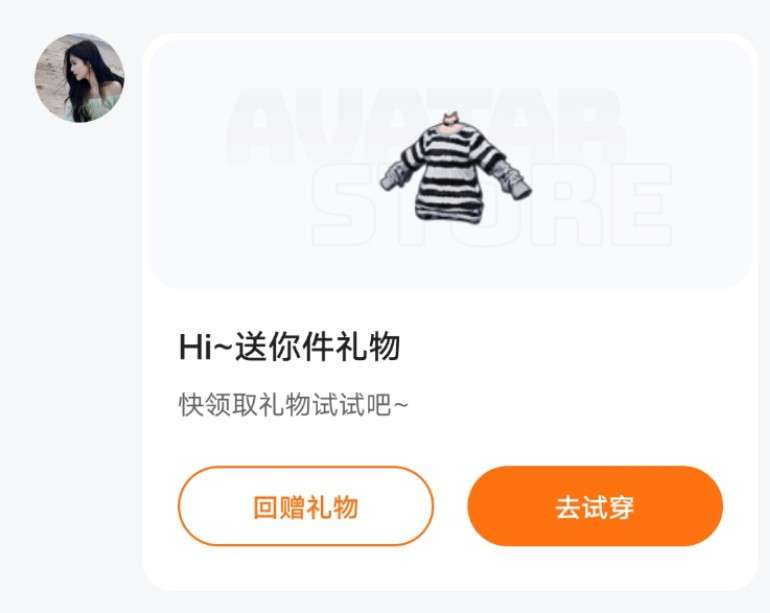Tap the sweater's left gray sleeve

click(397, 176)
